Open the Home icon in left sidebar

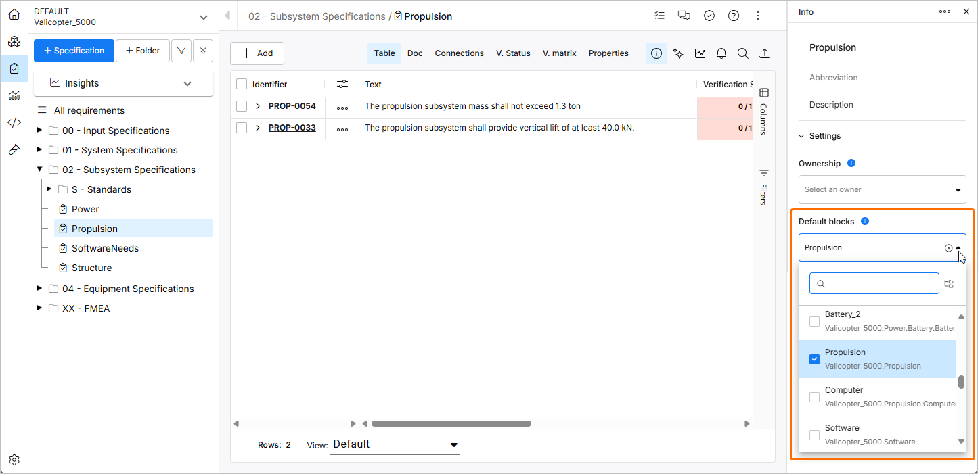click(x=14, y=14)
